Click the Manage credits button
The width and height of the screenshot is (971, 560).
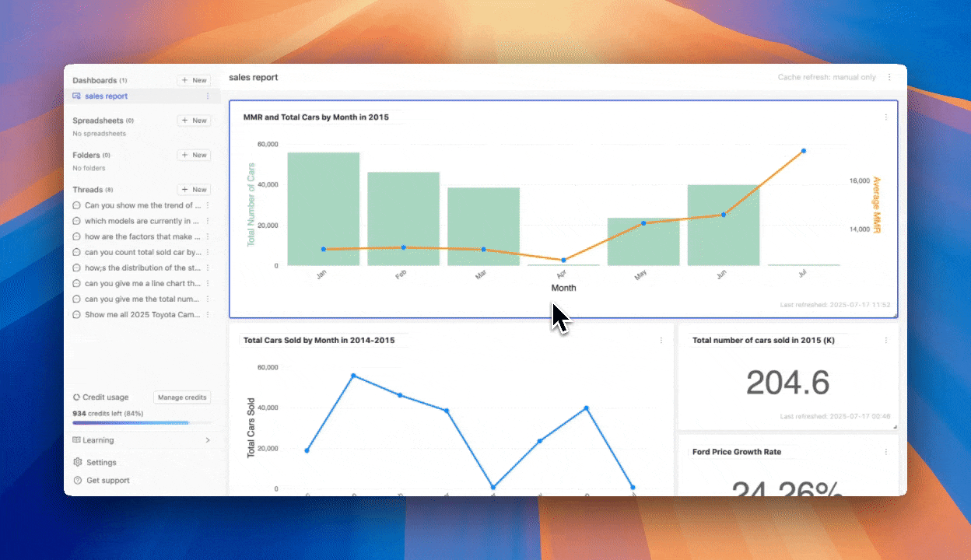click(x=182, y=397)
